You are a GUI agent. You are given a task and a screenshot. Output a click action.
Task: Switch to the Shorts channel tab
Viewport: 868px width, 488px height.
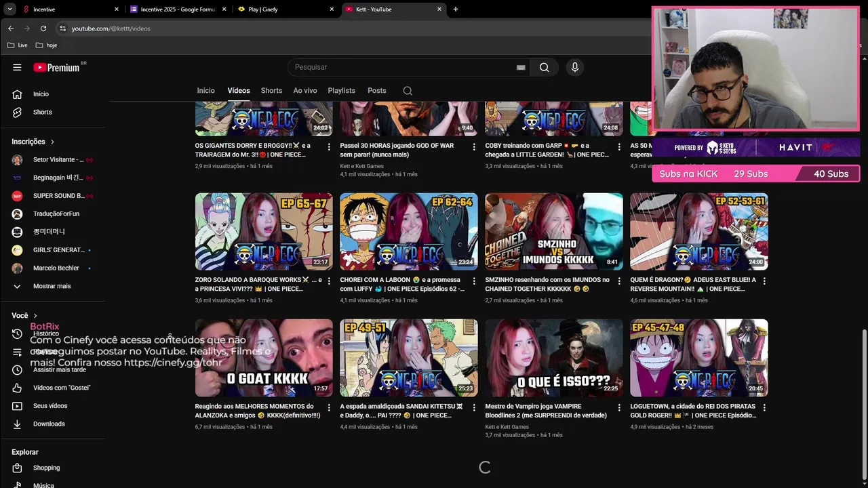click(x=271, y=91)
